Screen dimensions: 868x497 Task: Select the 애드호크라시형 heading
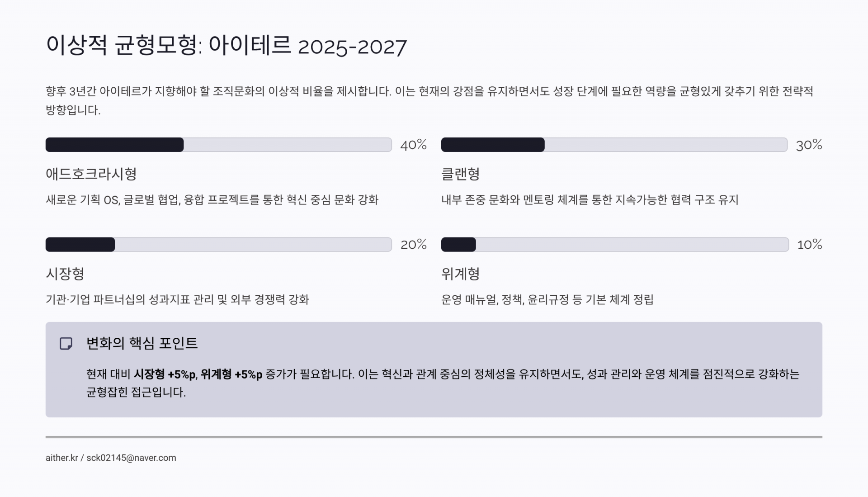pyautogui.click(x=91, y=174)
